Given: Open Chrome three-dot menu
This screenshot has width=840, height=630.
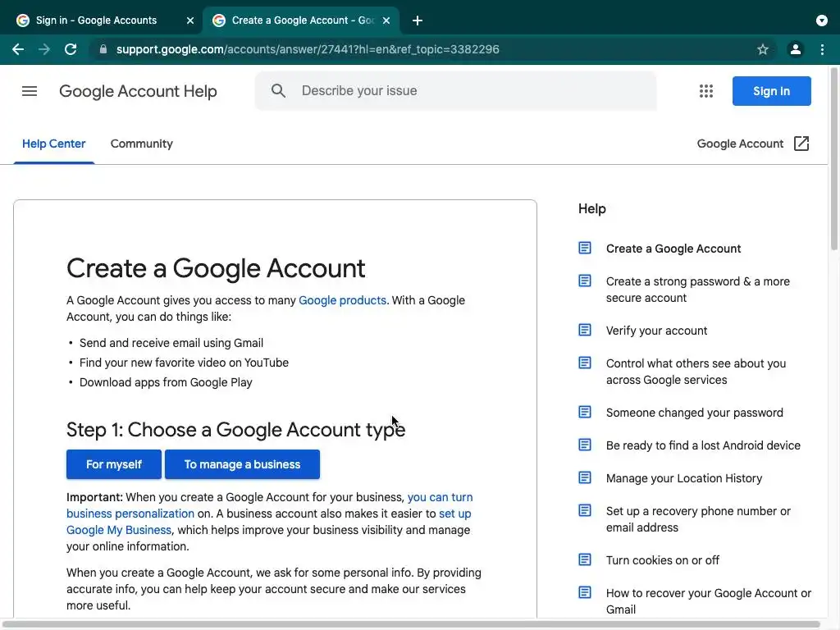Looking at the screenshot, I should [822, 49].
